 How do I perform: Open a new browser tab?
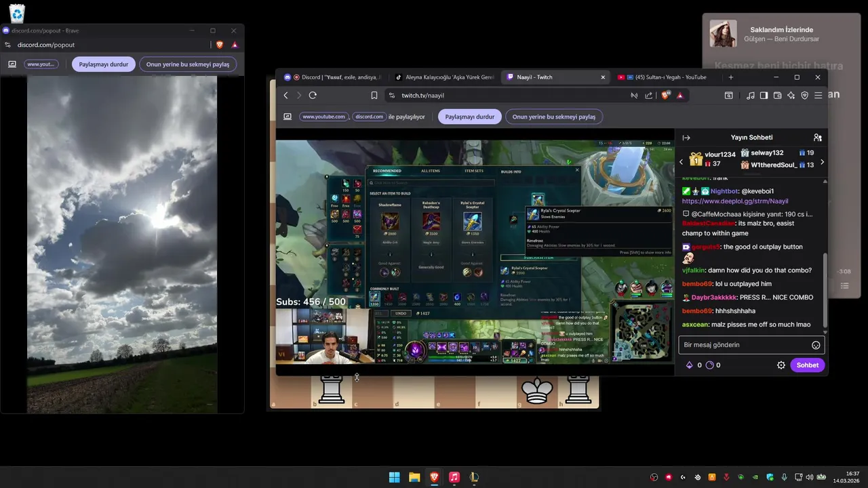[730, 77]
